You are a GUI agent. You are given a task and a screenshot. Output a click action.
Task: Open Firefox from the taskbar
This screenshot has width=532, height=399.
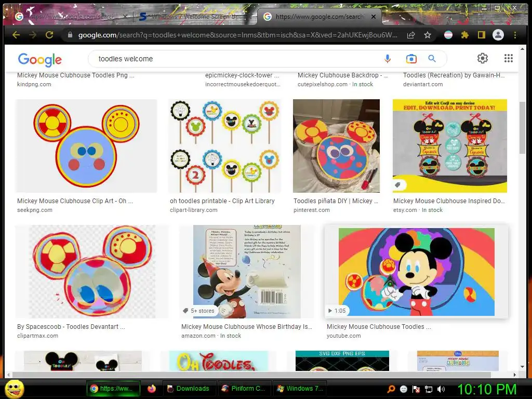151,389
